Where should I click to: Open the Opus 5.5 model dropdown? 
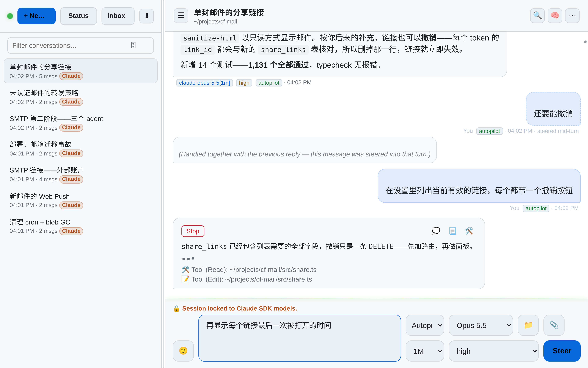tap(481, 325)
